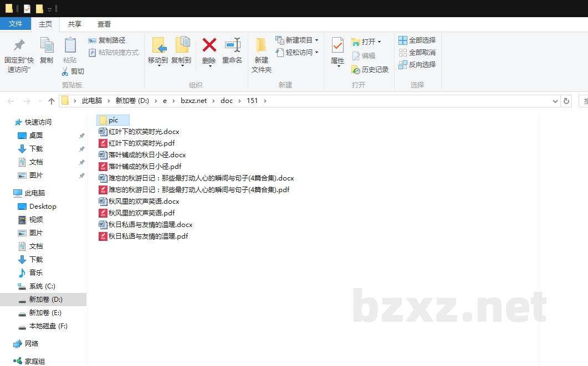This screenshot has height=366, width=588.
Task: Click the History record icon
Action: click(356, 70)
